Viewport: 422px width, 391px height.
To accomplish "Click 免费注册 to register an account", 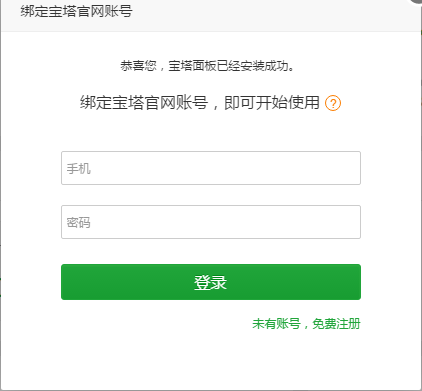I will (336, 324).
